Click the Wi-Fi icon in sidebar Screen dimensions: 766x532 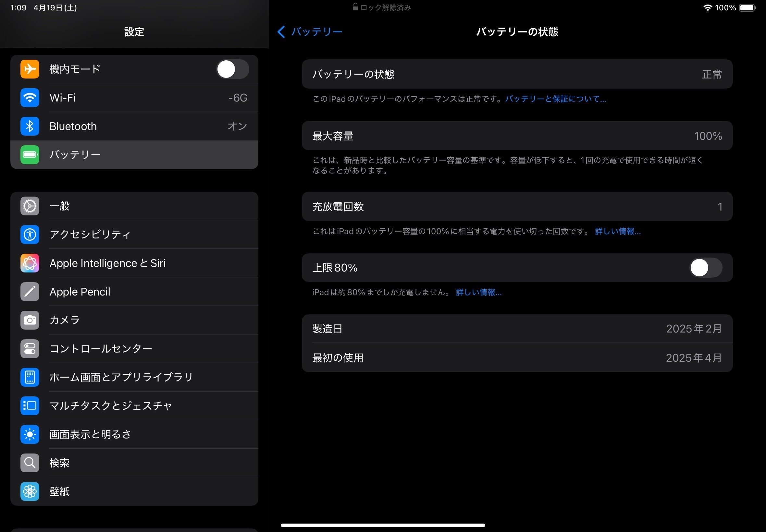click(30, 98)
